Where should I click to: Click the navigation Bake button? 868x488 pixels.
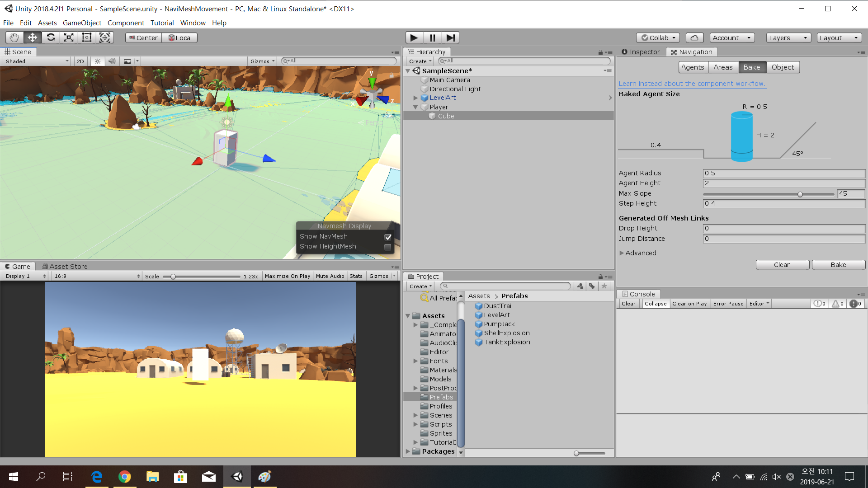pyautogui.click(x=838, y=265)
